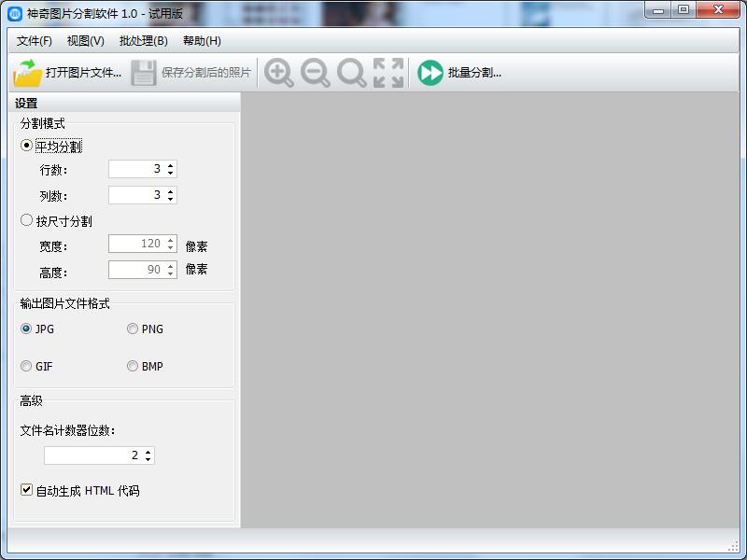Click the save split photos floppy icon
The width and height of the screenshot is (747, 560).
click(x=144, y=73)
